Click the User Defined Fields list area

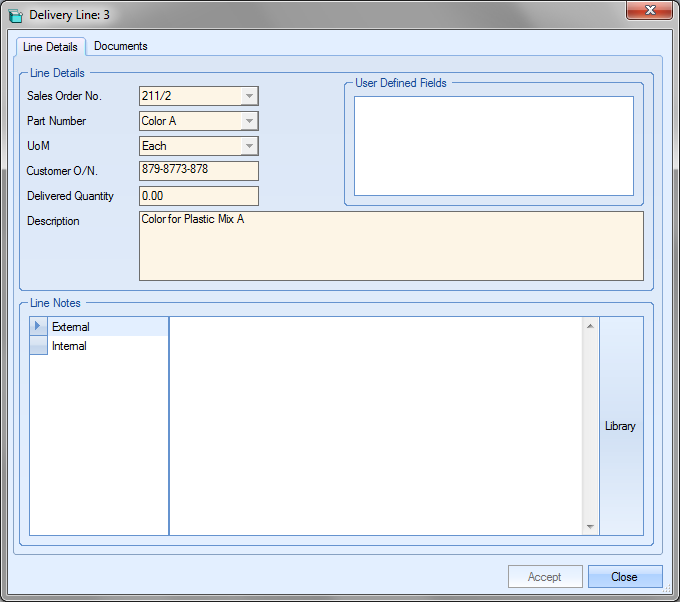493,146
